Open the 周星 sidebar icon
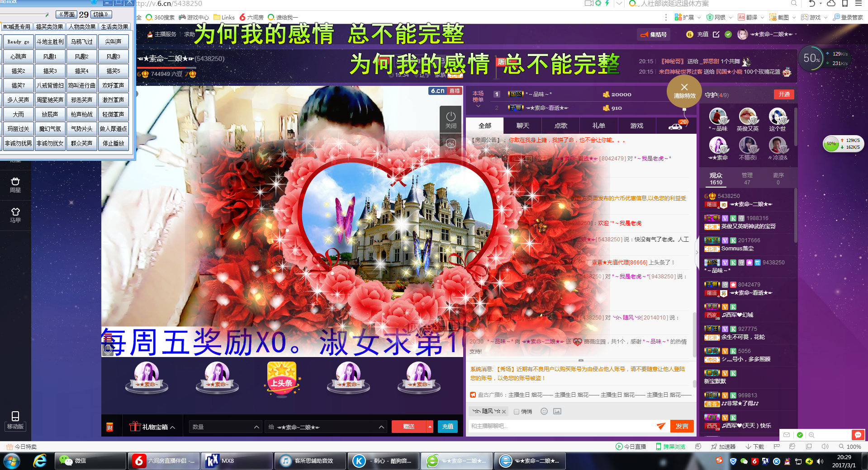868x470 pixels. 15,184
